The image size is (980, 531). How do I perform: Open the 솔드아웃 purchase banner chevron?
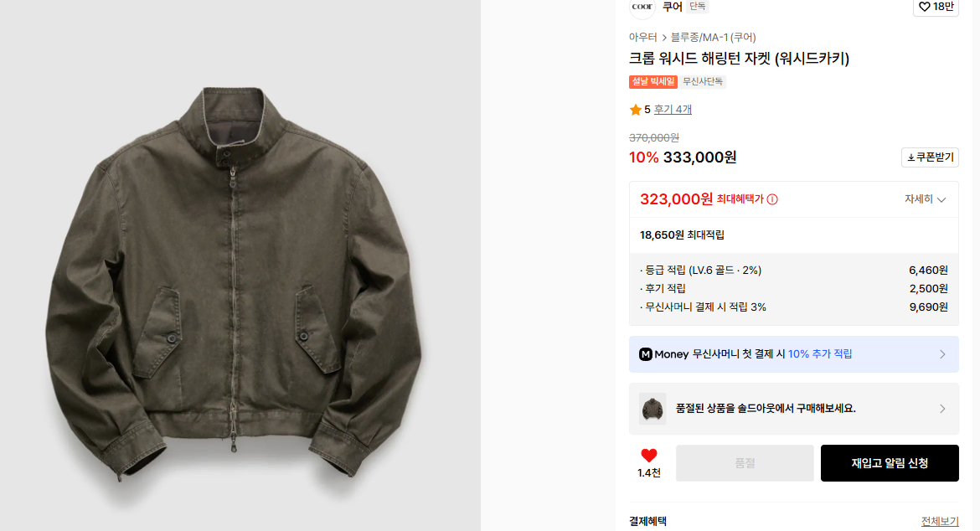click(942, 409)
